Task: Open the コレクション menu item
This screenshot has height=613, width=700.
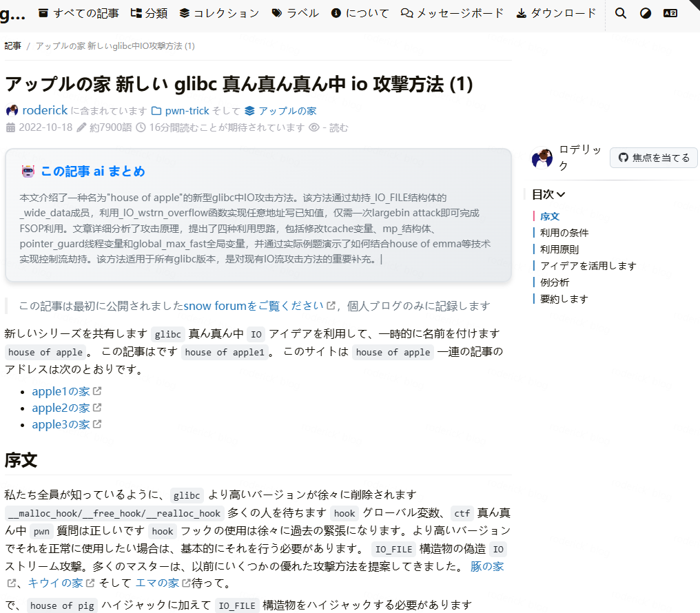Action: [219, 13]
